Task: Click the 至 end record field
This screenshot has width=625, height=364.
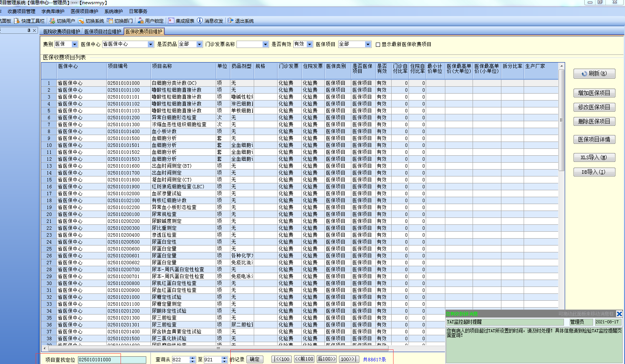Action: (x=213, y=360)
